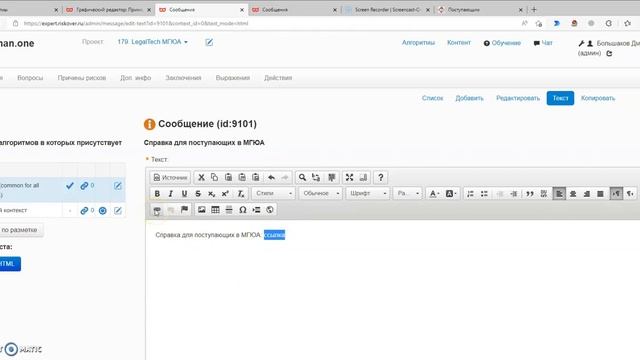Cut the selected text with scissors icon
Screen dimensions: 640x360
201,178
